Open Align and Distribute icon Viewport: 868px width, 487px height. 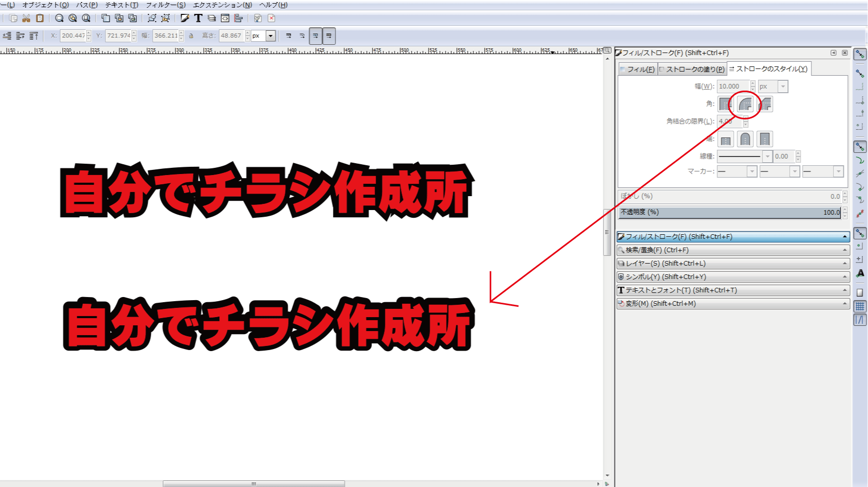[238, 18]
